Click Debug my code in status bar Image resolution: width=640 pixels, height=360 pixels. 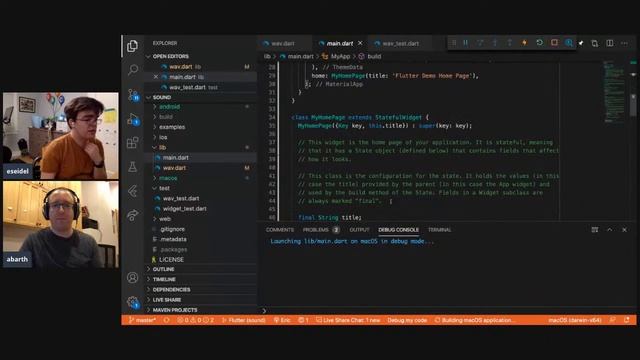click(x=407, y=320)
